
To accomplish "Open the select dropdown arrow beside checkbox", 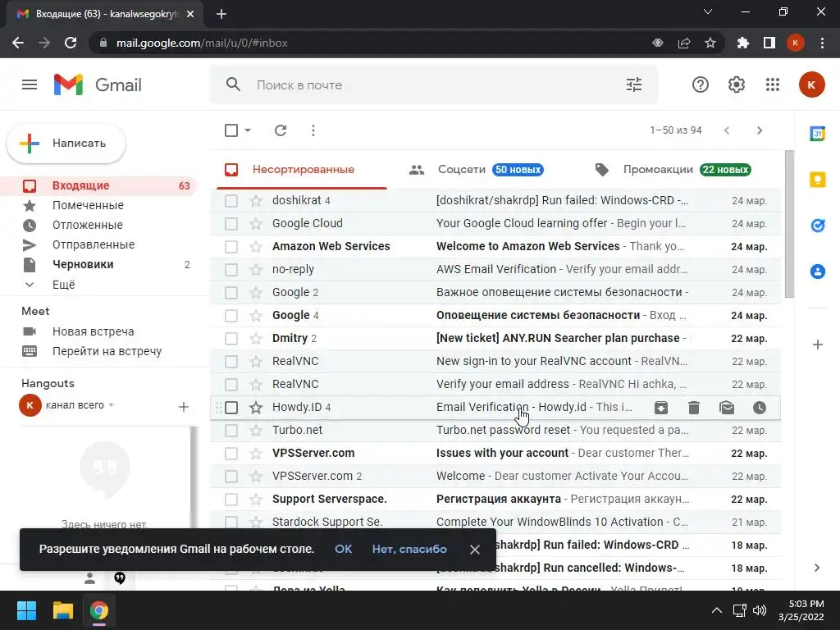I will click(248, 130).
